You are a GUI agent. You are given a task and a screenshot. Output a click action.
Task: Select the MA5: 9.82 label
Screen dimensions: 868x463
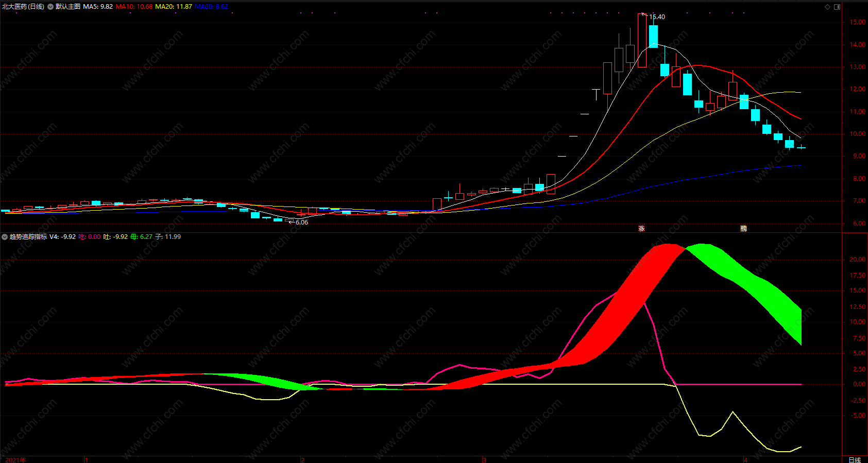[x=98, y=7]
